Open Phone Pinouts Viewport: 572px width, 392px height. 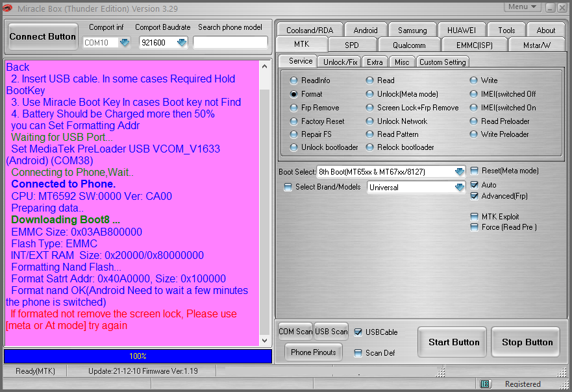coord(314,352)
